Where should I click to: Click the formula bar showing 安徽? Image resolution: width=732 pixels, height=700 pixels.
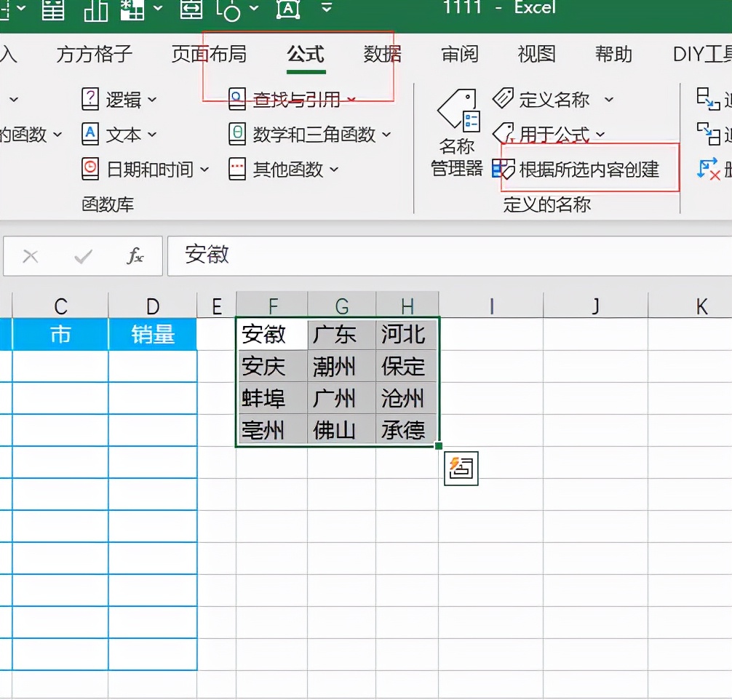(x=449, y=255)
